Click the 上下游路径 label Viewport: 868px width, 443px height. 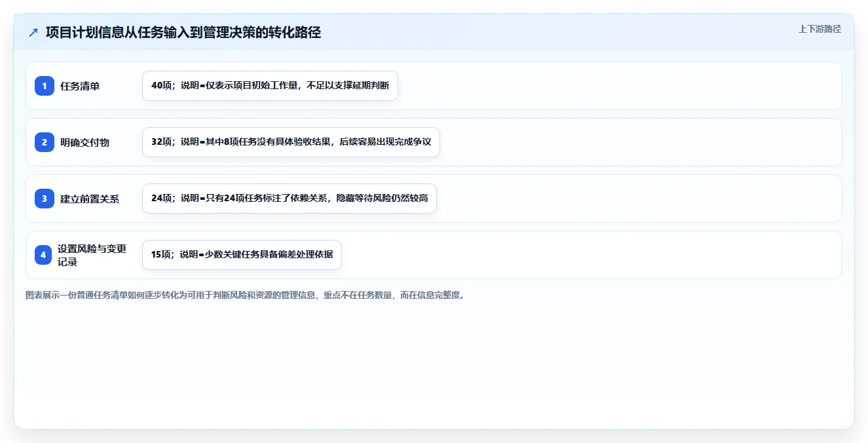click(820, 29)
